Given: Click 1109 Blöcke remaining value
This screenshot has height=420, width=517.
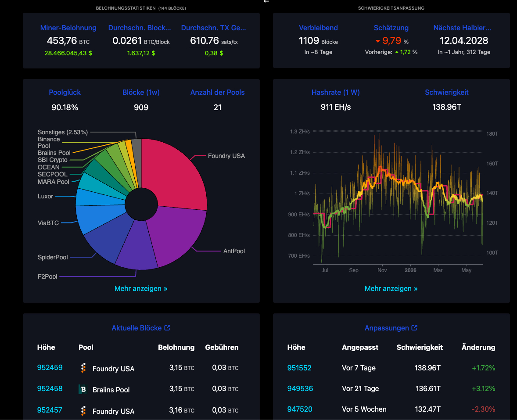Looking at the screenshot, I should pos(318,41).
